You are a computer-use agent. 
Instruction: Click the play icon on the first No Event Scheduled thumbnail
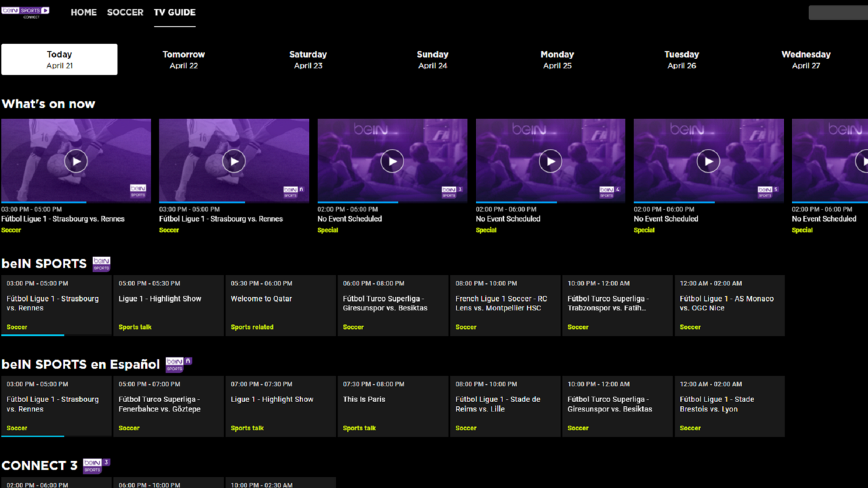[392, 161]
